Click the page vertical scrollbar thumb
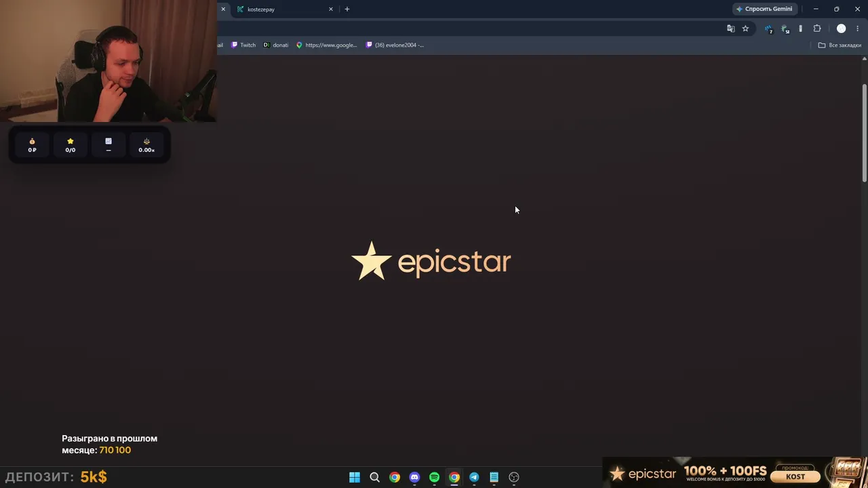This screenshot has width=868, height=488. tap(864, 132)
